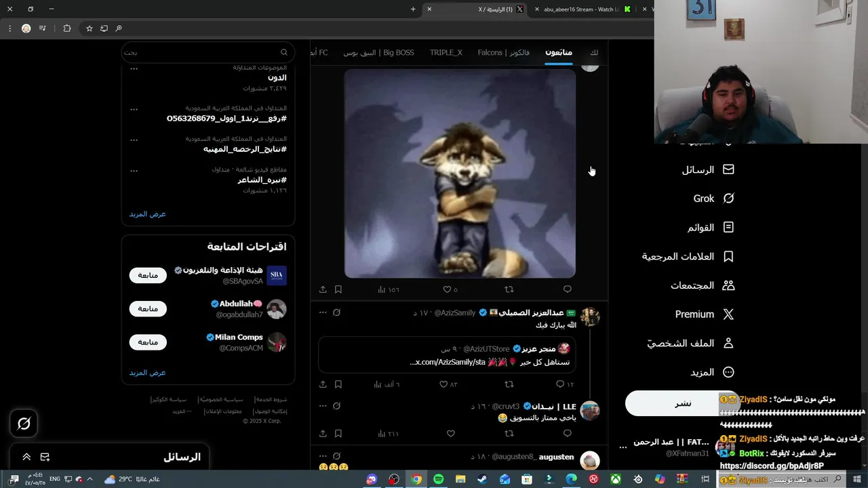The width and height of the screenshot is (868, 488).
Task: Select the متابعون (Following) tab
Action: [x=559, y=52]
